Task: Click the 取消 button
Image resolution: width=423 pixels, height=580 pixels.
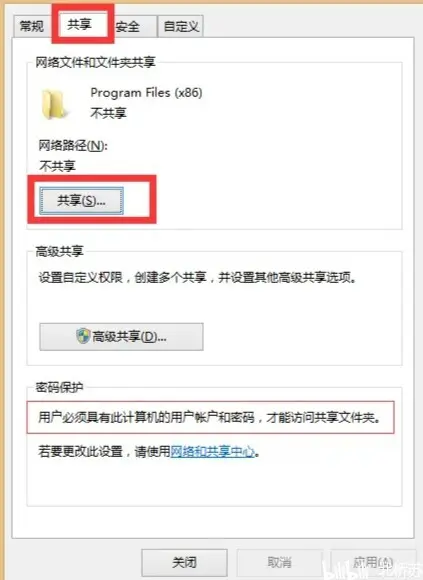Action: point(280,562)
